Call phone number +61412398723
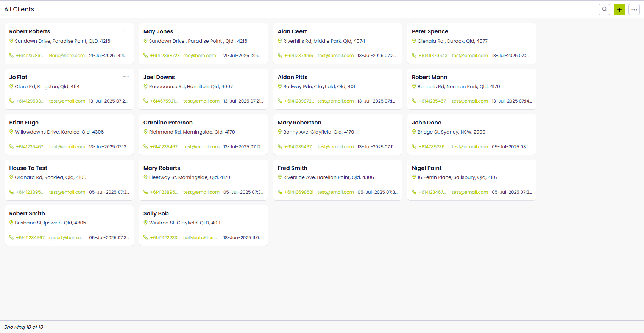The image size is (644, 333). [x=165, y=56]
